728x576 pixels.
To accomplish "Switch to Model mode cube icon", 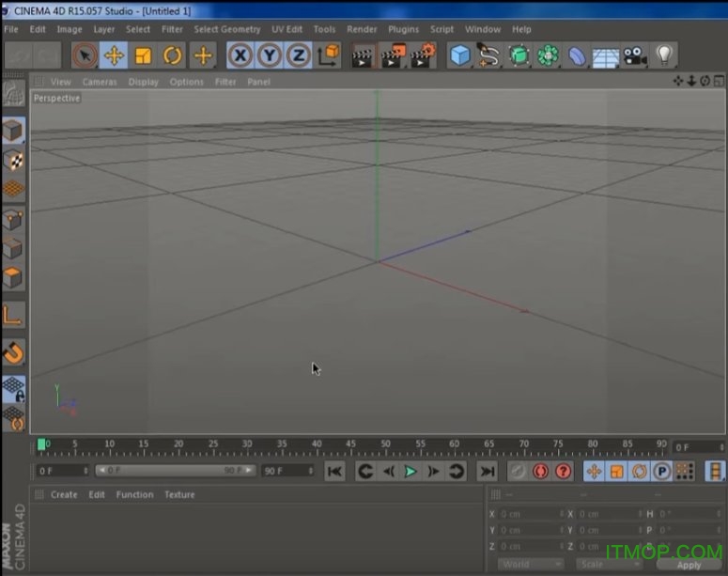I will (13, 131).
